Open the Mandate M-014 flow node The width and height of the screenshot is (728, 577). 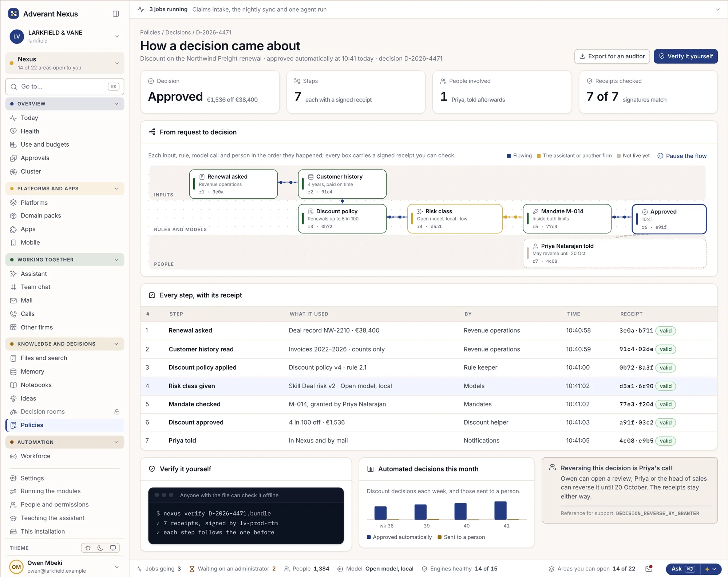pos(567,219)
